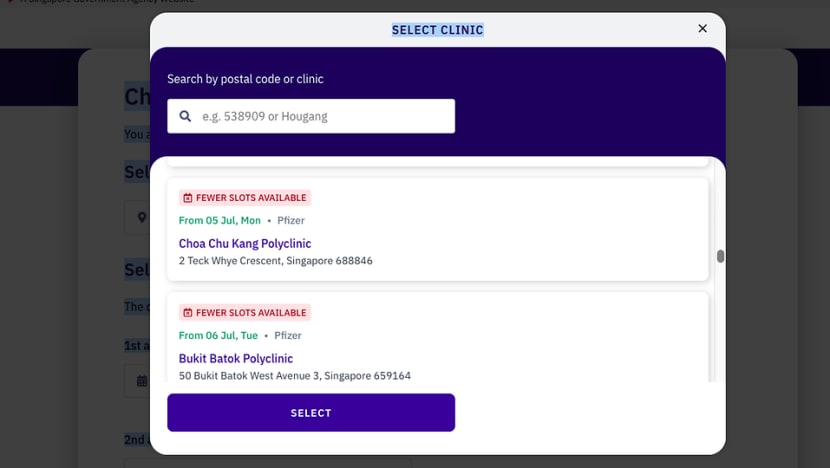Click Choa Chu Kang fewer slots badge
830x468 pixels.
point(245,198)
